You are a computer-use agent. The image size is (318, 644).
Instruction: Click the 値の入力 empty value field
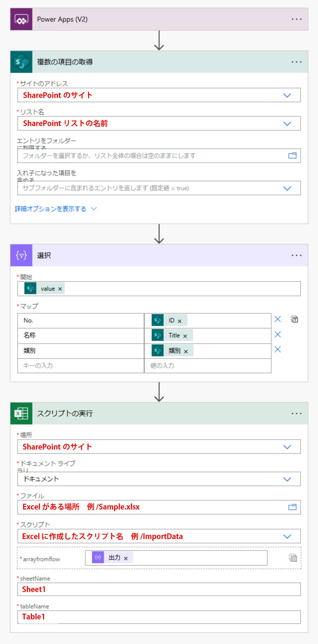(x=208, y=366)
